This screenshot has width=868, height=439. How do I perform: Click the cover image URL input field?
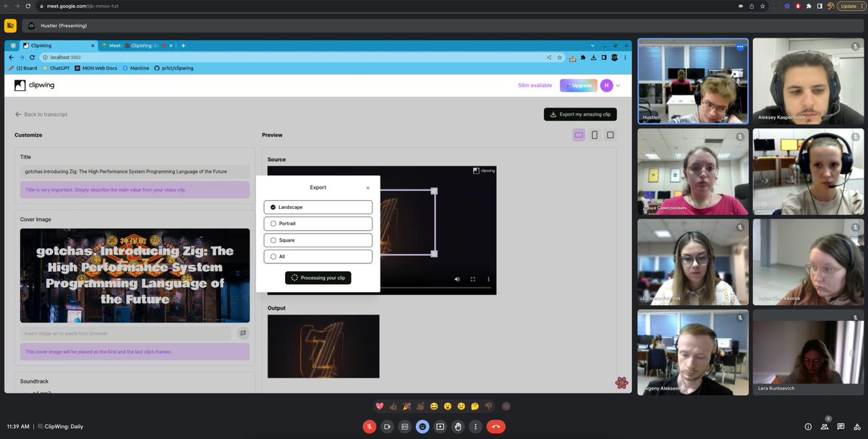click(x=126, y=333)
